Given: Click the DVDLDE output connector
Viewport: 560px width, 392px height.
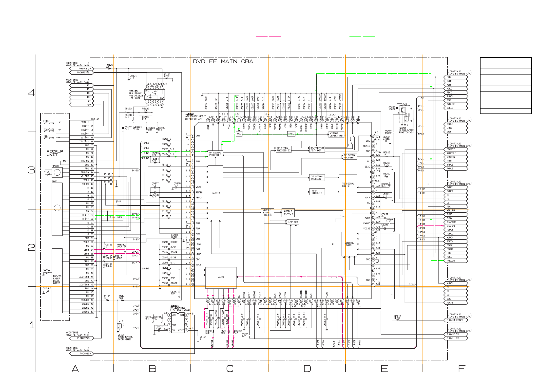Looking at the screenshot, I should 456,104.
